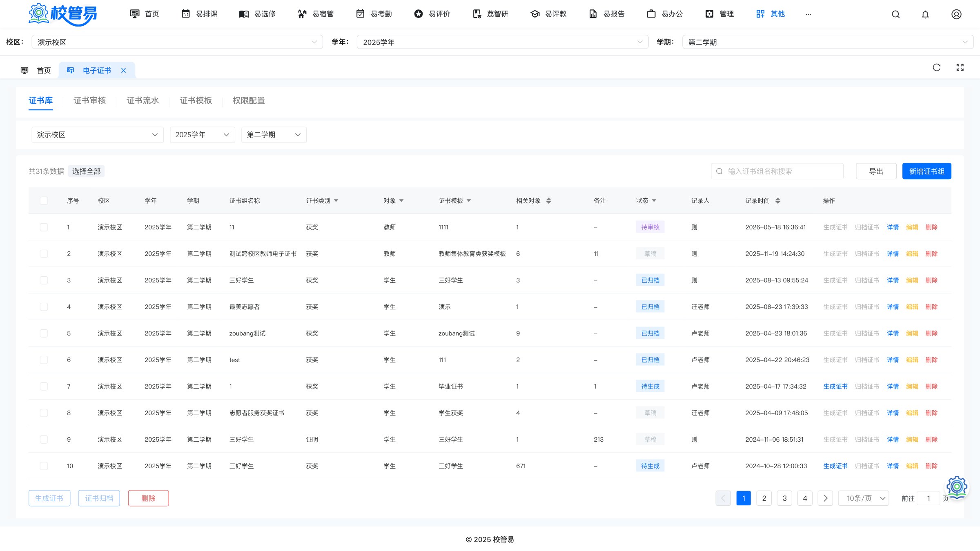Check the 志愿者服务获奖证书 row checkbox
Screen dimensions: 980x551
44,413
